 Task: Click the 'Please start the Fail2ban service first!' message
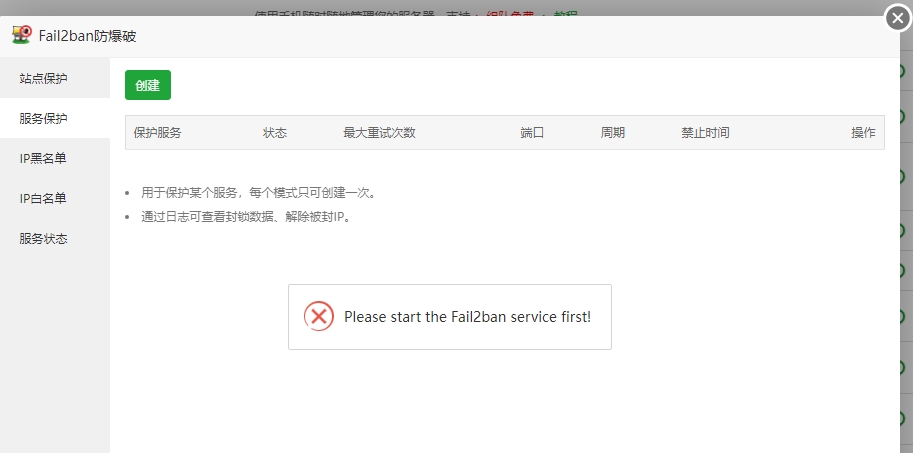(x=468, y=317)
